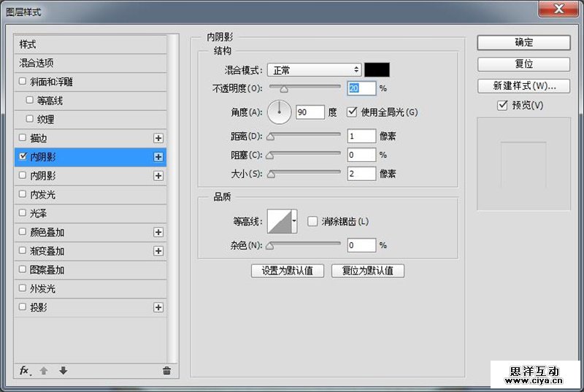This screenshot has height=392, width=584.
Task: Open the black shadow color swatch
Action: click(x=377, y=70)
